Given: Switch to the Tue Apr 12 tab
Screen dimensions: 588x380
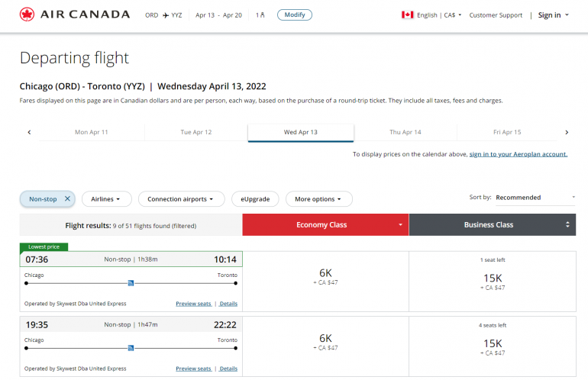Looking at the screenshot, I should pyautogui.click(x=196, y=132).
